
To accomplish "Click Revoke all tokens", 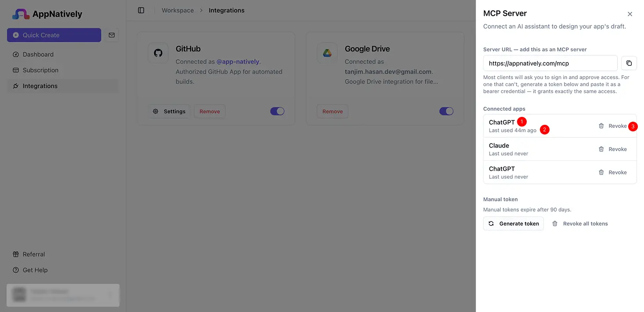I will (x=580, y=224).
